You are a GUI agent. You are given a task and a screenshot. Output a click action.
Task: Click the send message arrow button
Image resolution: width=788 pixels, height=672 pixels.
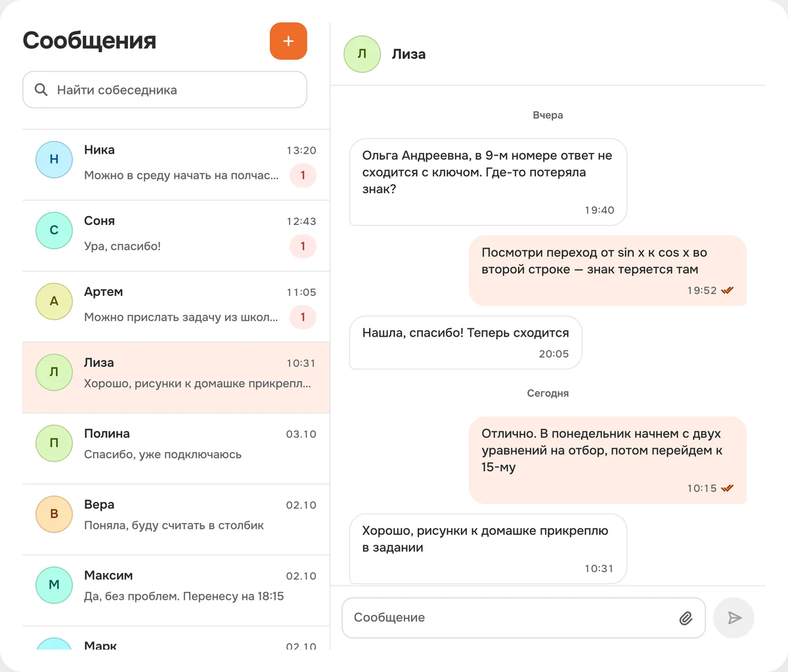coord(734,618)
